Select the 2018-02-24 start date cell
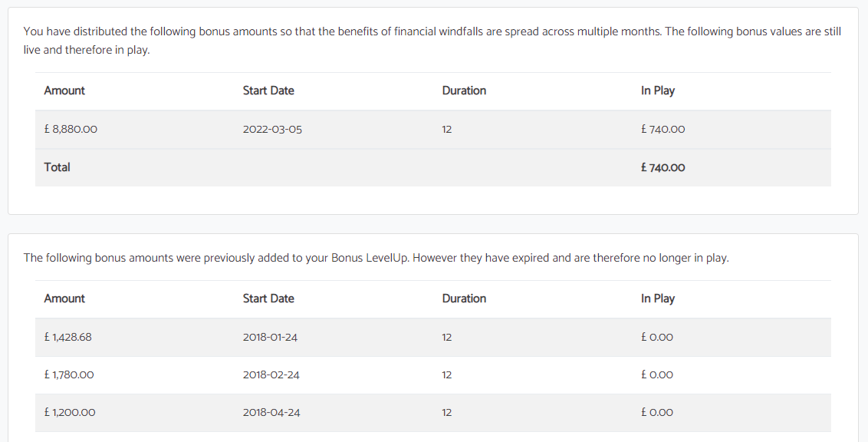Image resolution: width=868 pixels, height=442 pixels. click(x=271, y=374)
